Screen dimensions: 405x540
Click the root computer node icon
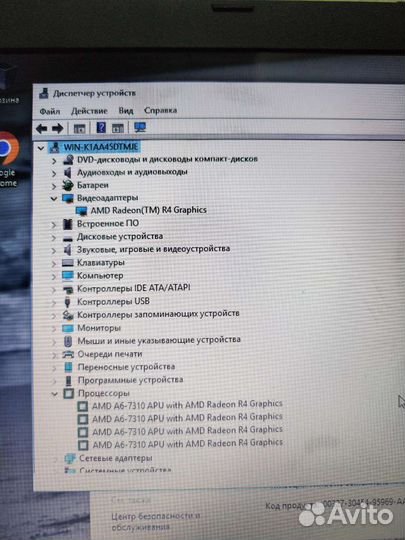(x=54, y=147)
